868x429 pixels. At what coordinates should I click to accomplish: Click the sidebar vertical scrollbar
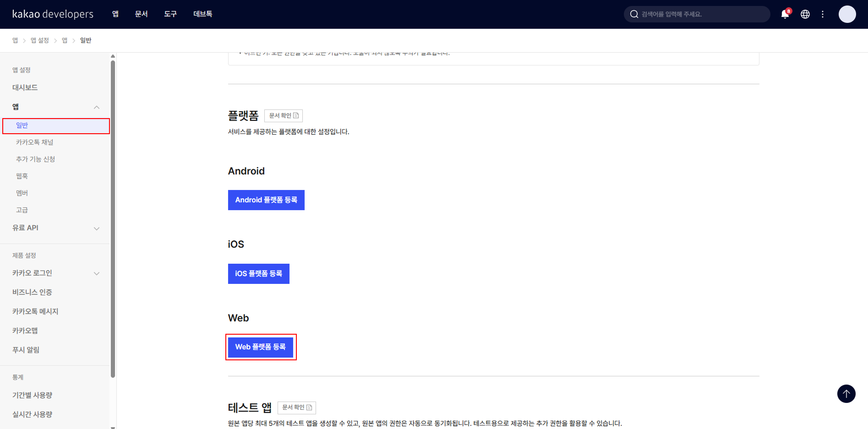(x=113, y=220)
